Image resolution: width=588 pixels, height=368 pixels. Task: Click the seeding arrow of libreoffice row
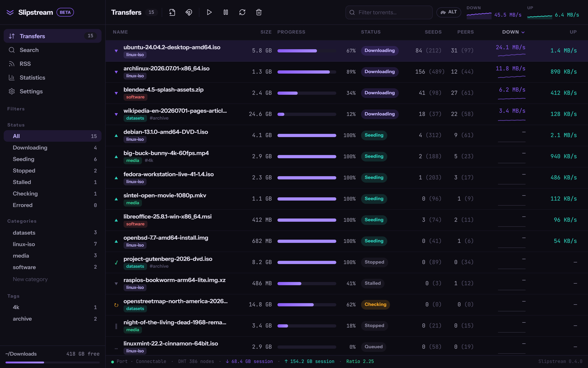[x=116, y=220]
